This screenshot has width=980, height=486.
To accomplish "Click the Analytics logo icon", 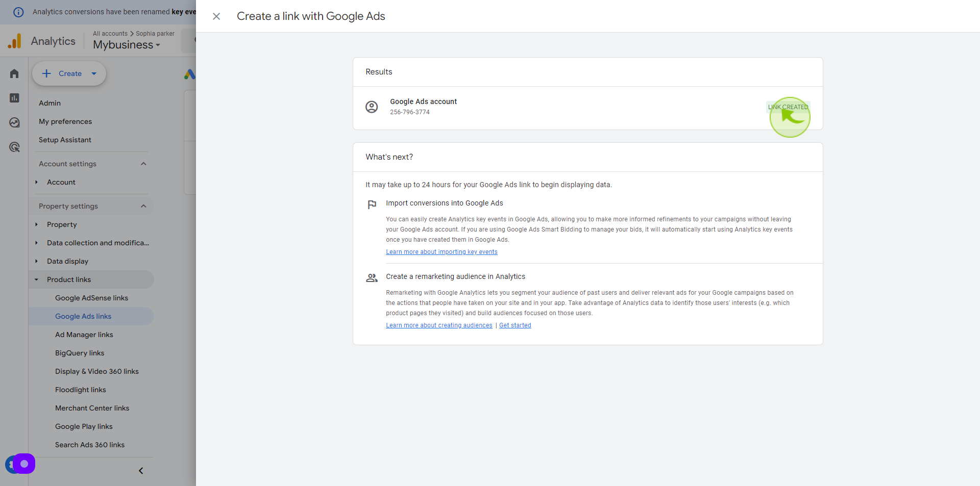I will click(15, 41).
